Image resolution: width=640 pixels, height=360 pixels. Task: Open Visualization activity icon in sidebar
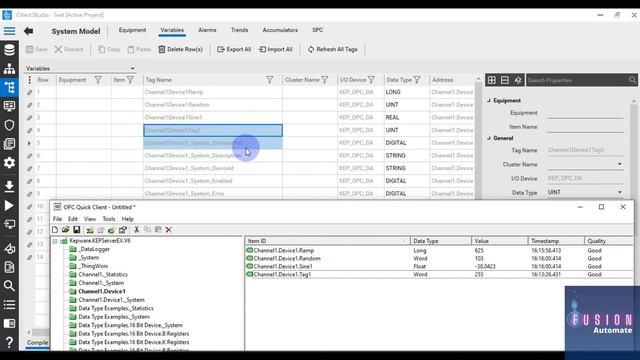(9, 106)
